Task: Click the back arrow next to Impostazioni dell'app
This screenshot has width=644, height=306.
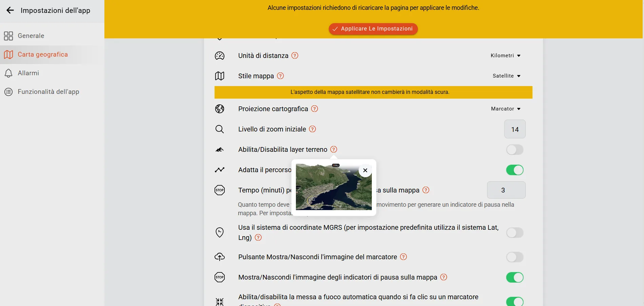Action: [x=10, y=10]
